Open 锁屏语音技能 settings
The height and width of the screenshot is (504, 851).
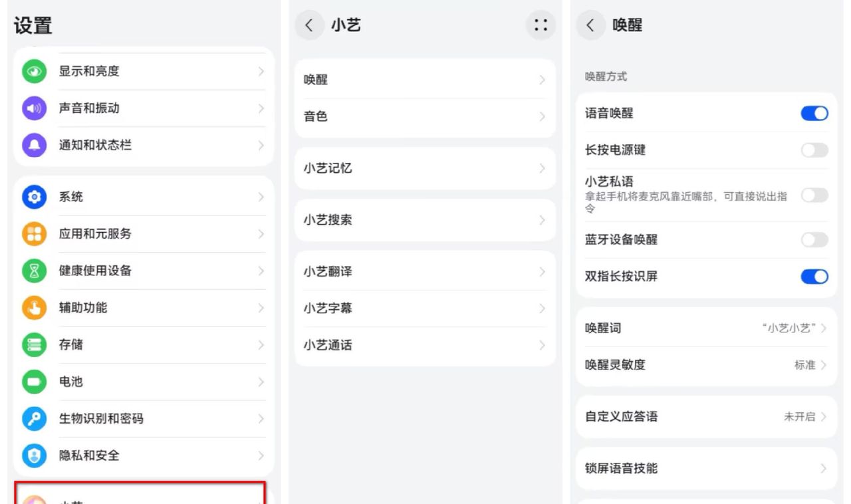tap(705, 468)
